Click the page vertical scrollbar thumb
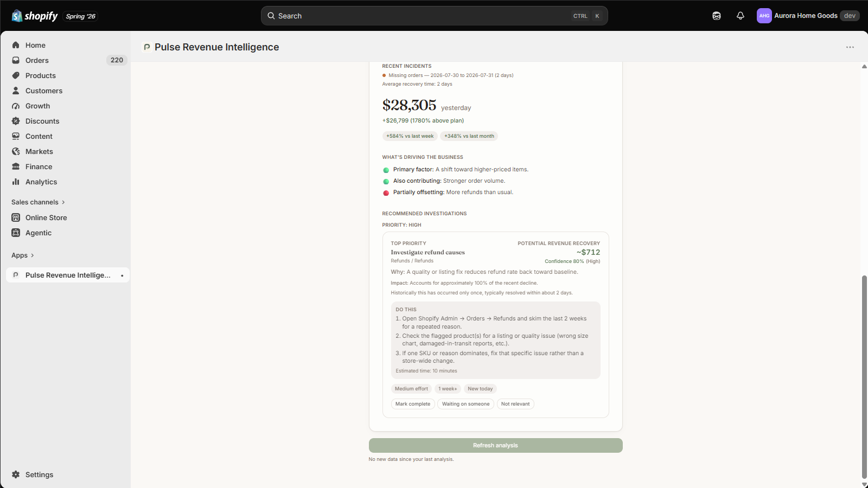The image size is (868, 488). tap(864, 377)
